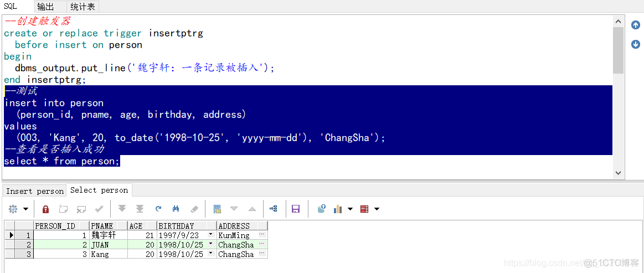Viewport: 644px width, 273px height.
Task: Open date dropdown for 1997/9/23 birthday
Action: [211, 235]
